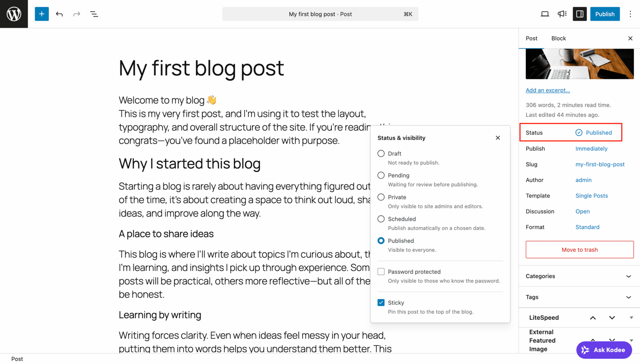The image size is (640, 364).
Task: Expand the Categories panel
Action: (x=578, y=276)
